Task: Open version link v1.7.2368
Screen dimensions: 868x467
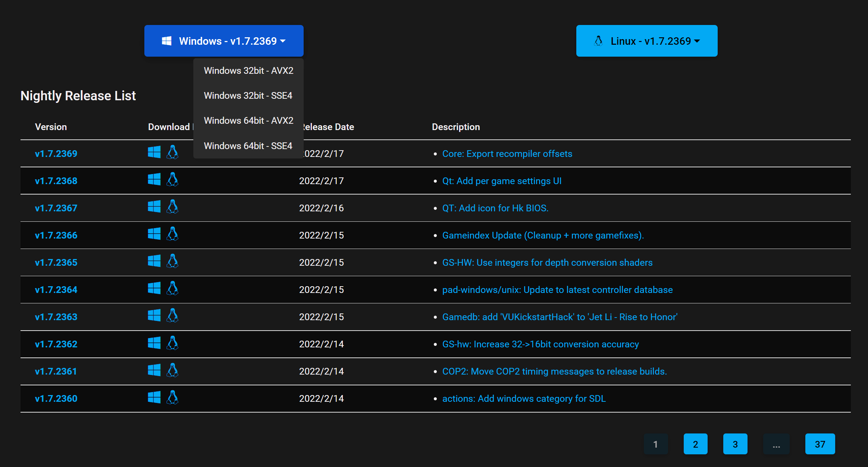Action: pyautogui.click(x=56, y=181)
